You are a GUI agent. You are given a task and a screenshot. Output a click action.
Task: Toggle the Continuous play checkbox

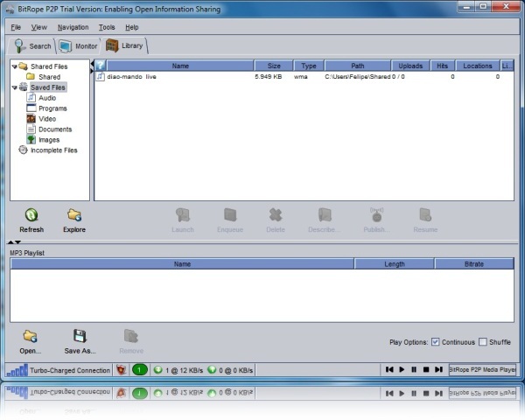tap(435, 342)
